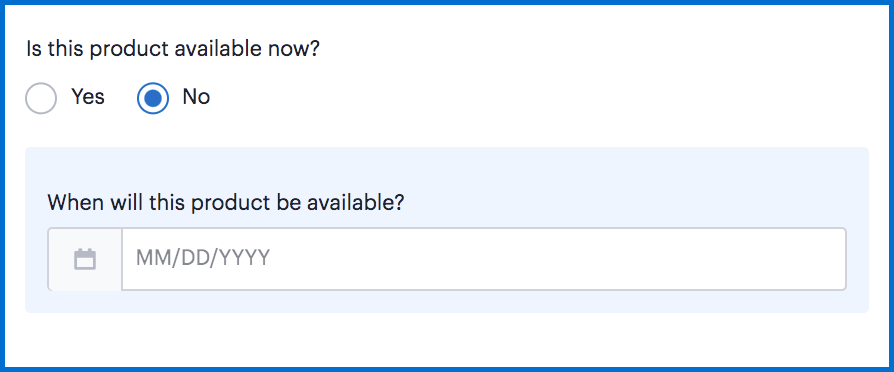The height and width of the screenshot is (372, 894).
Task: Click the "No" text label
Action: 196,97
